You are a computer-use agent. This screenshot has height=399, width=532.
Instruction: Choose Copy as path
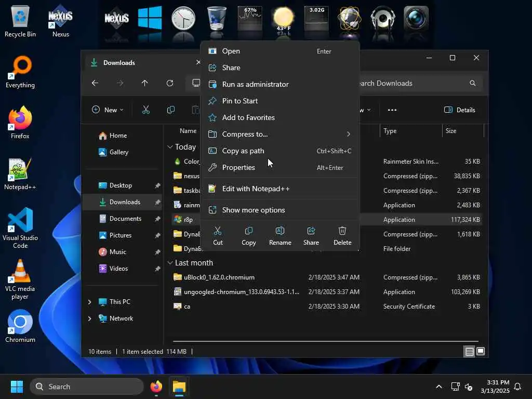pyautogui.click(x=280, y=151)
